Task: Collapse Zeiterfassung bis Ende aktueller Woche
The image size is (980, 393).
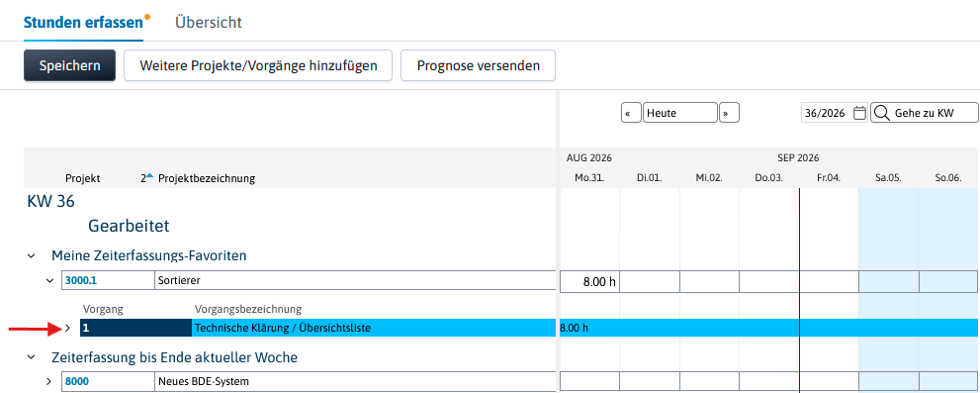Action: 31,357
